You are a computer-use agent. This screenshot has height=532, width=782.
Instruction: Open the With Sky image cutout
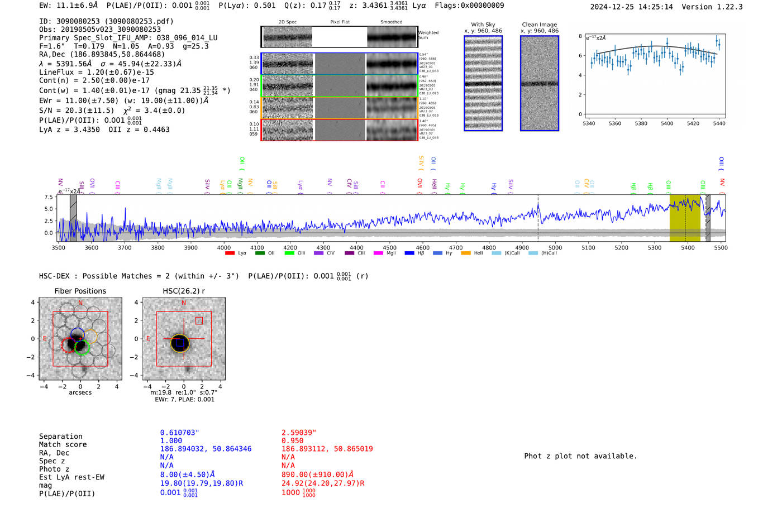[x=483, y=83]
